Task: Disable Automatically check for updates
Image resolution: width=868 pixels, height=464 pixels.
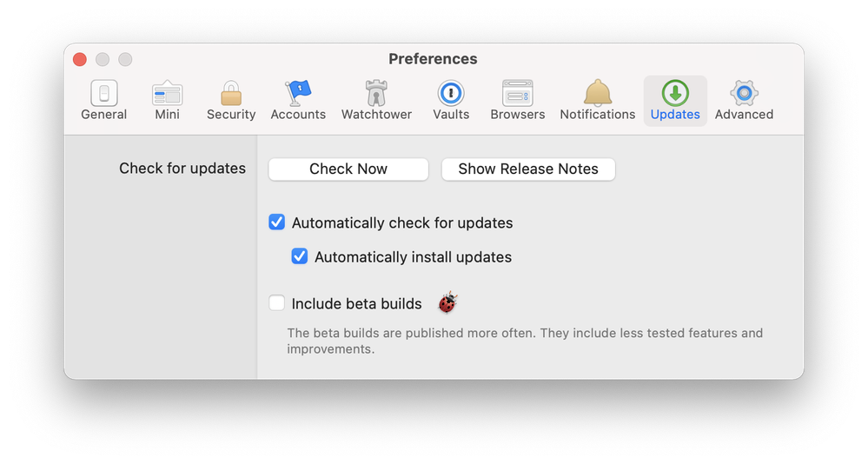Action: [277, 222]
